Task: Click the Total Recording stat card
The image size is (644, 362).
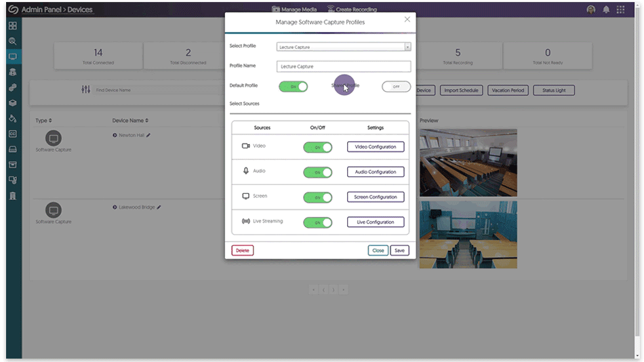Action: pyautogui.click(x=458, y=56)
